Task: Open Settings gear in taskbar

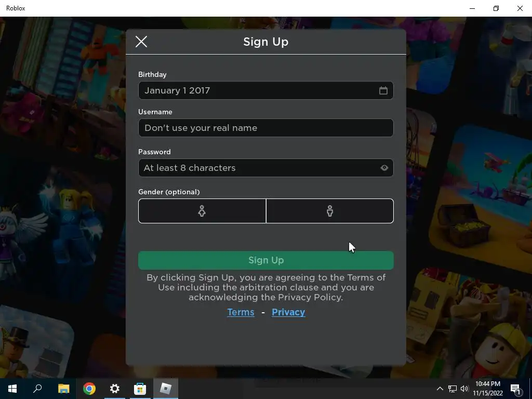Action: [x=115, y=389]
